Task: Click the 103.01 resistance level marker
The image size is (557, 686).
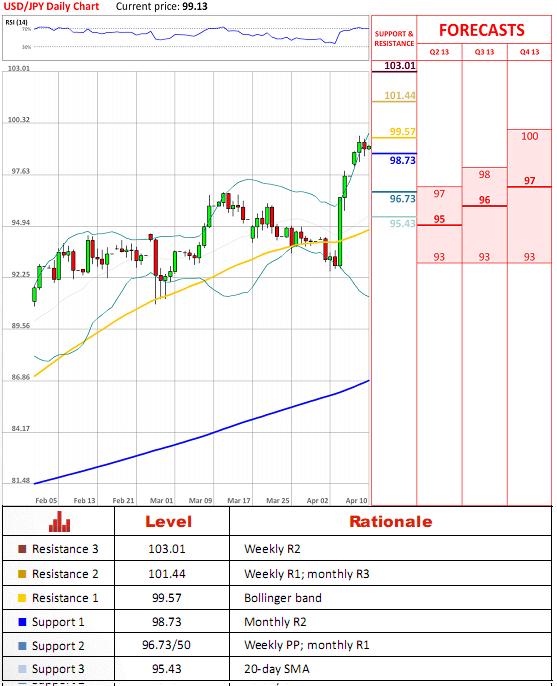Action: pos(399,66)
